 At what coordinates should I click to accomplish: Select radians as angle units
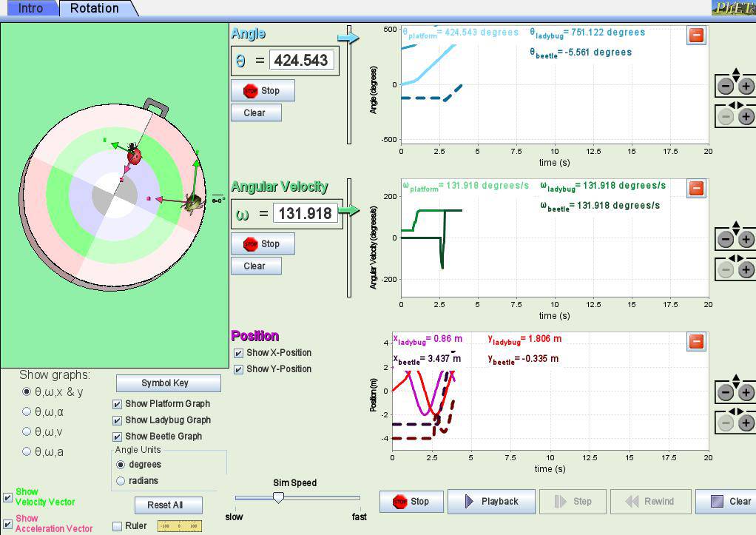(121, 481)
